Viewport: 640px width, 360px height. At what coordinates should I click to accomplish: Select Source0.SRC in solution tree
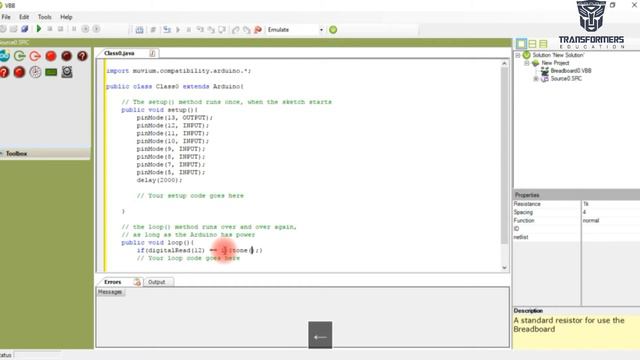[x=566, y=79]
